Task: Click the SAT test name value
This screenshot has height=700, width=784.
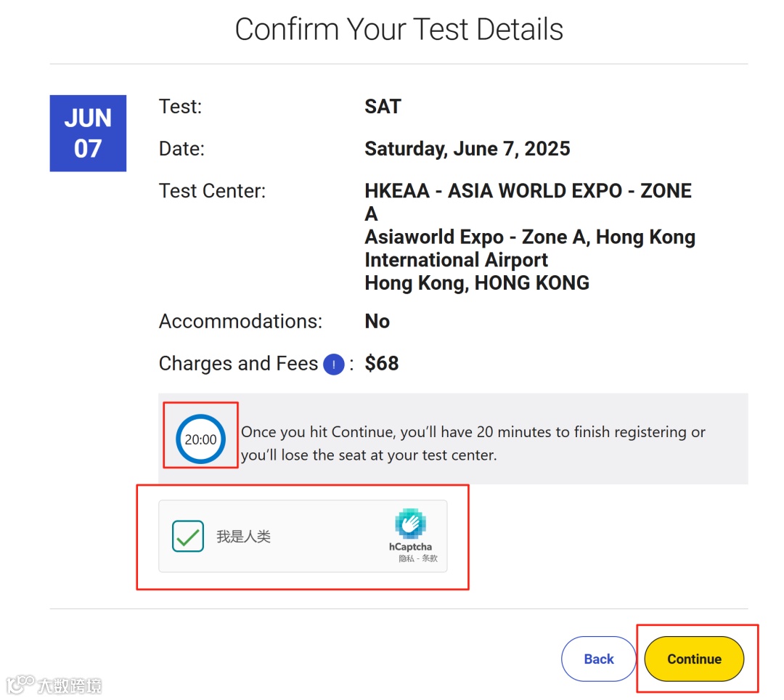Action: 383,107
